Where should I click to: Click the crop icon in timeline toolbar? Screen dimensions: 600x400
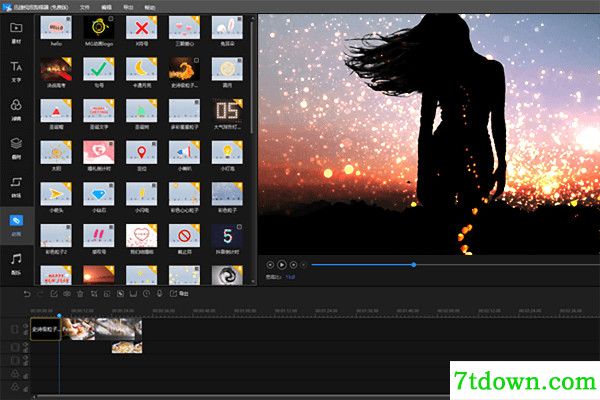click(x=94, y=294)
